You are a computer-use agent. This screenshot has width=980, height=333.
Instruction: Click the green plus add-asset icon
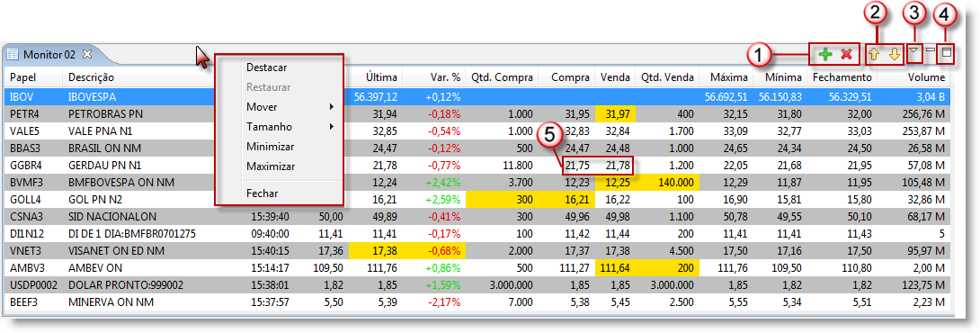click(825, 55)
